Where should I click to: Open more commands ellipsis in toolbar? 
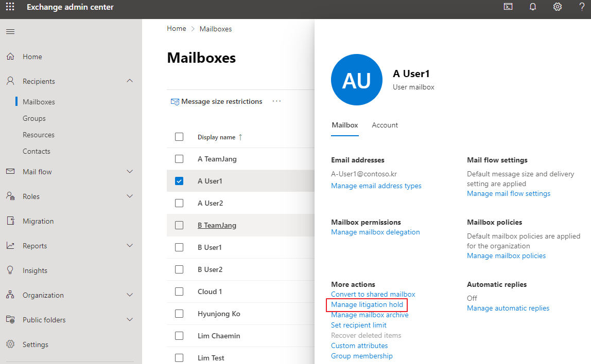276,101
